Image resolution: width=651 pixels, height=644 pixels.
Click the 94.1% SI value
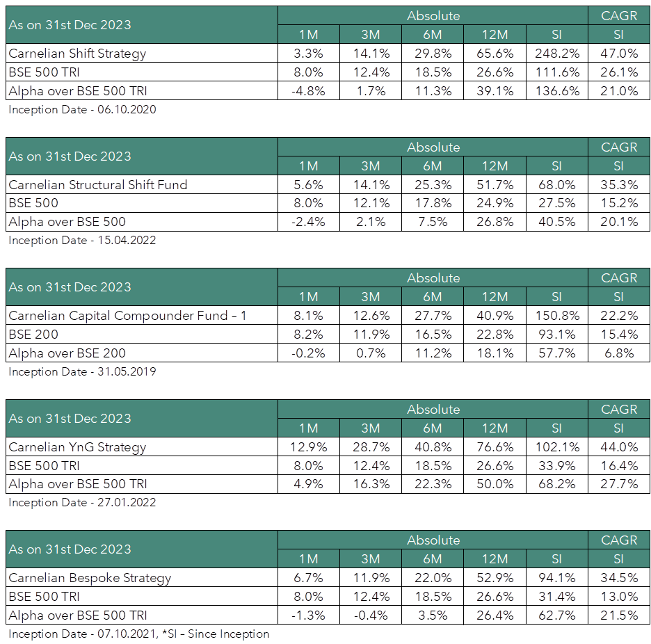[556, 578]
